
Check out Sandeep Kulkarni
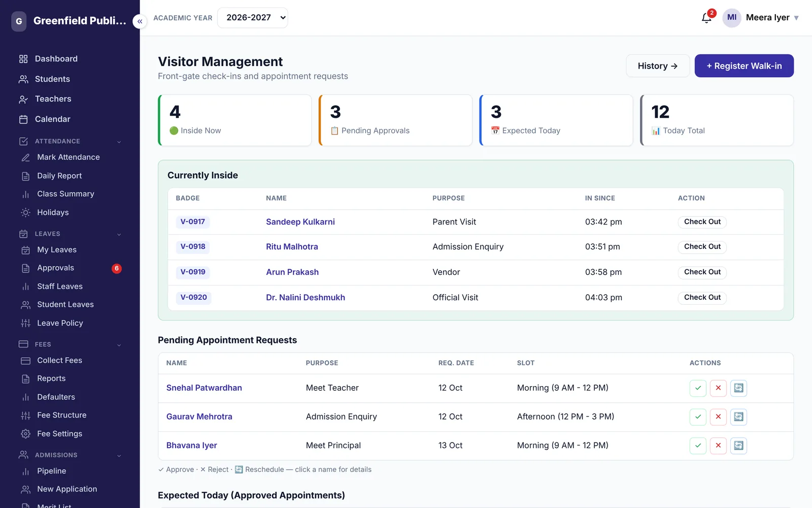point(702,222)
